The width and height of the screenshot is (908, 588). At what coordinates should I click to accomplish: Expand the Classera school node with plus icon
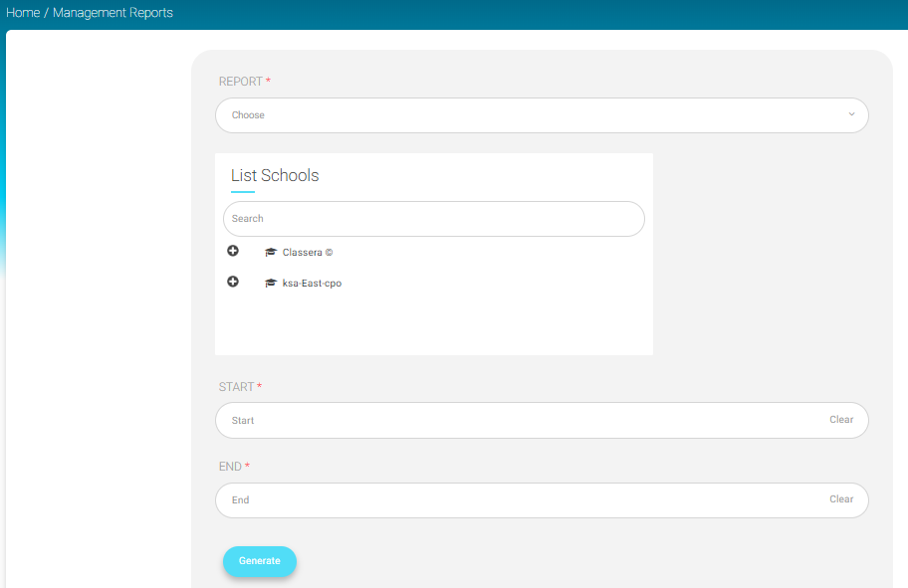tap(233, 252)
